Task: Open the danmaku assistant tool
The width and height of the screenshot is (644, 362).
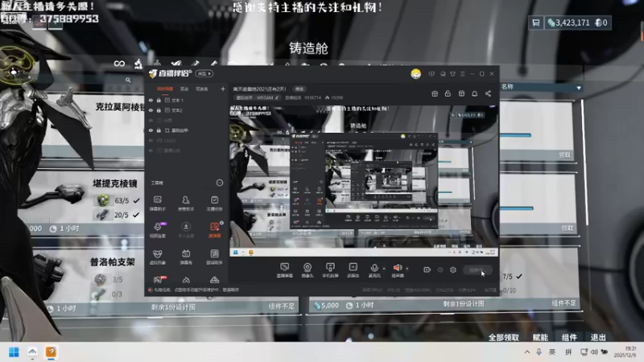Action: click(x=157, y=203)
